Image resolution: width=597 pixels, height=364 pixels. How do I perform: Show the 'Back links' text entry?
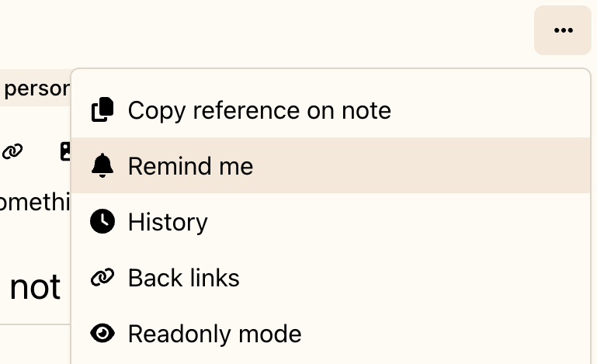point(183,278)
